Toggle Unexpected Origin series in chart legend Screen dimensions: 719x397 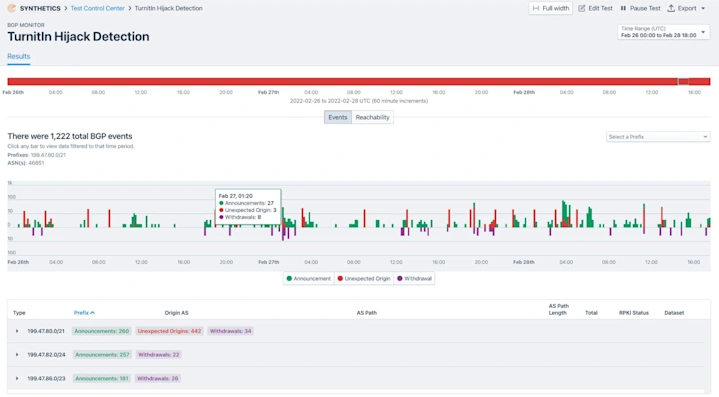pos(364,278)
